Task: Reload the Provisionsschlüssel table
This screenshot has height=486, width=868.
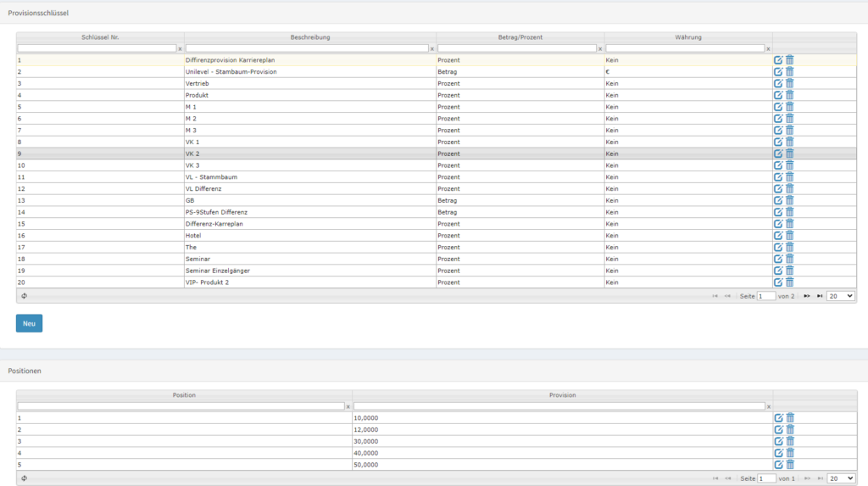Action: click(x=24, y=296)
